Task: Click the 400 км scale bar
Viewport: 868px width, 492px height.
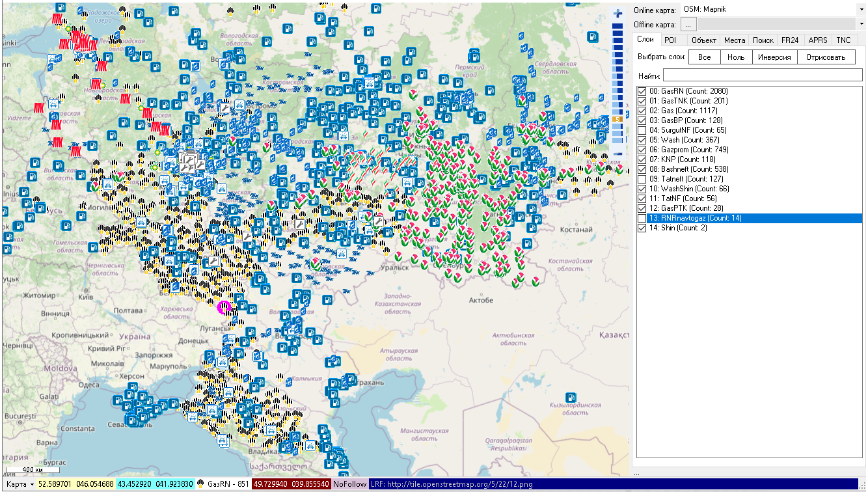Action: tap(33, 470)
